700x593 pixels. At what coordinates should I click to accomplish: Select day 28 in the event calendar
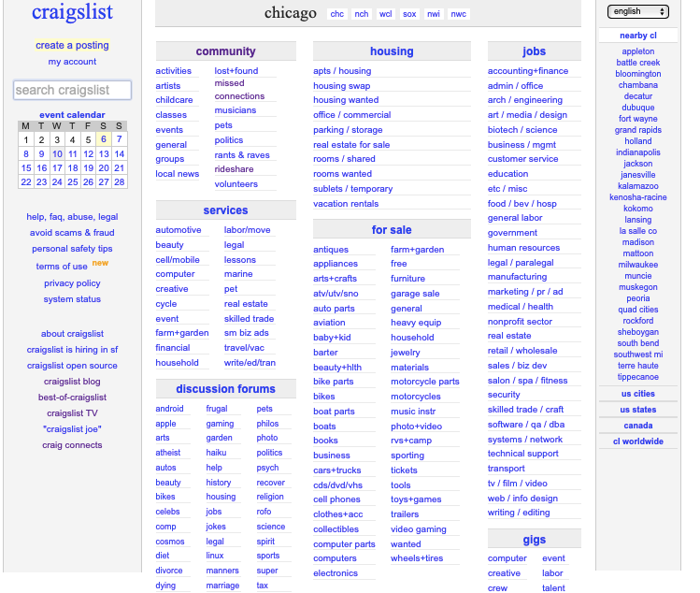120,181
